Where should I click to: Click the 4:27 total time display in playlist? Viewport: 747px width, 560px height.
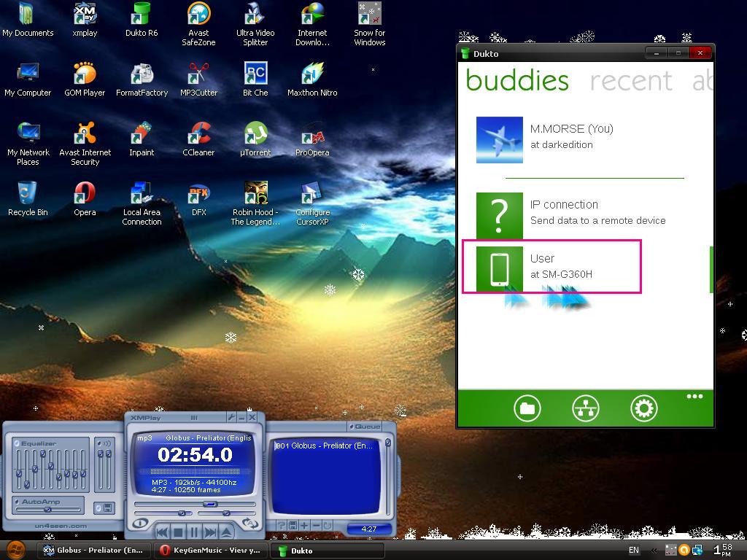point(369,529)
